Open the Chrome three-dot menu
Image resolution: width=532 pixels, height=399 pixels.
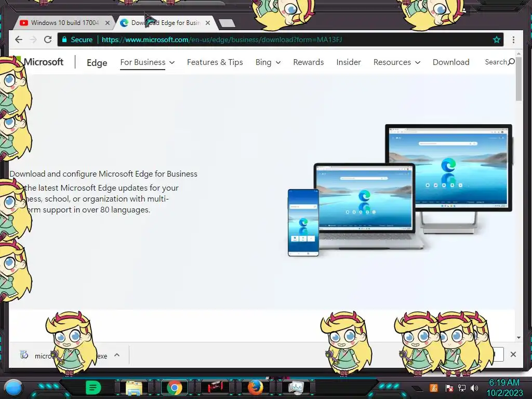(x=513, y=39)
